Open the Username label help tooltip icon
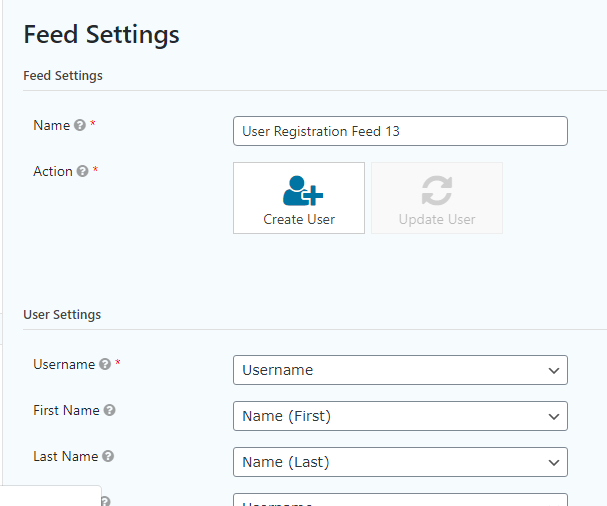This screenshot has height=506, width=607. click(x=105, y=364)
